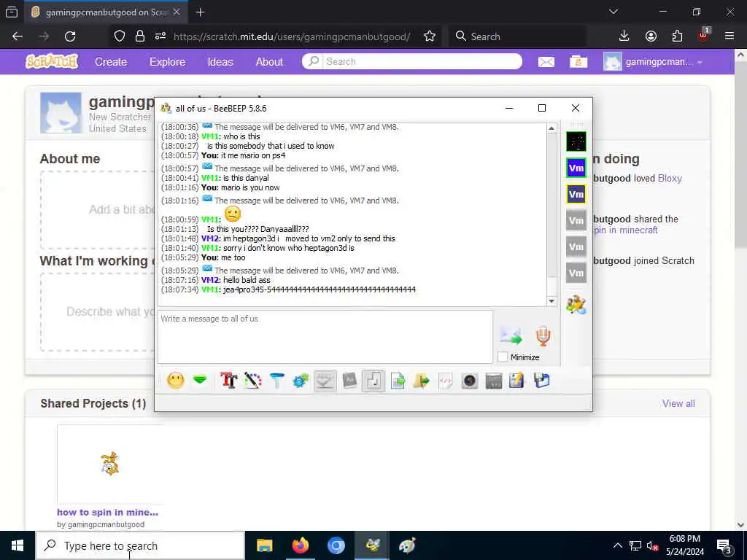This screenshot has height=560, width=747.
Task: Click the green down-arrow icon beside the emoticon button
Action: 200,381
